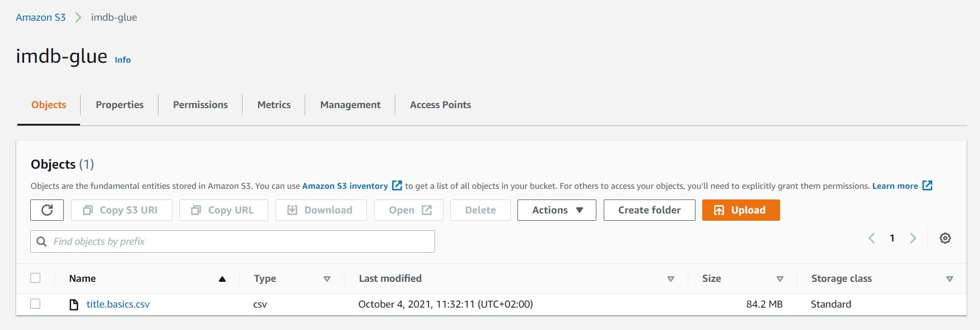The height and width of the screenshot is (330, 980).
Task: Click the title.basics.csv file icon
Action: pos(73,305)
